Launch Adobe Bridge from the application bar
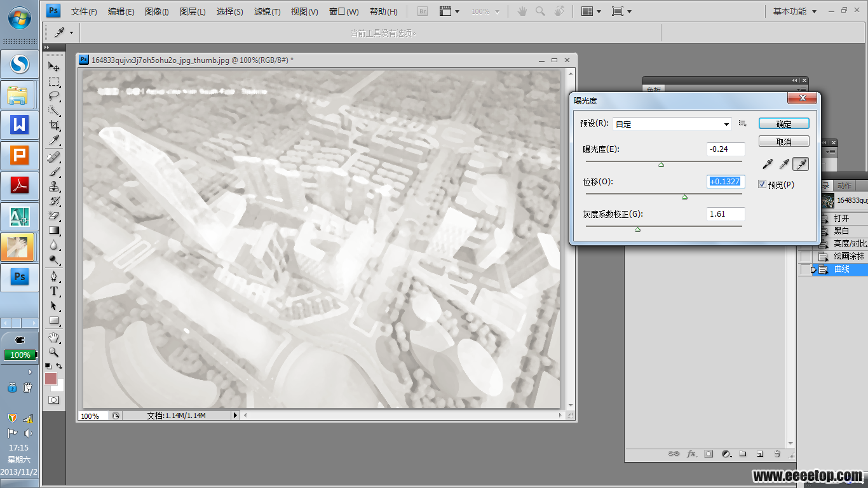This screenshot has width=868, height=488. [422, 11]
